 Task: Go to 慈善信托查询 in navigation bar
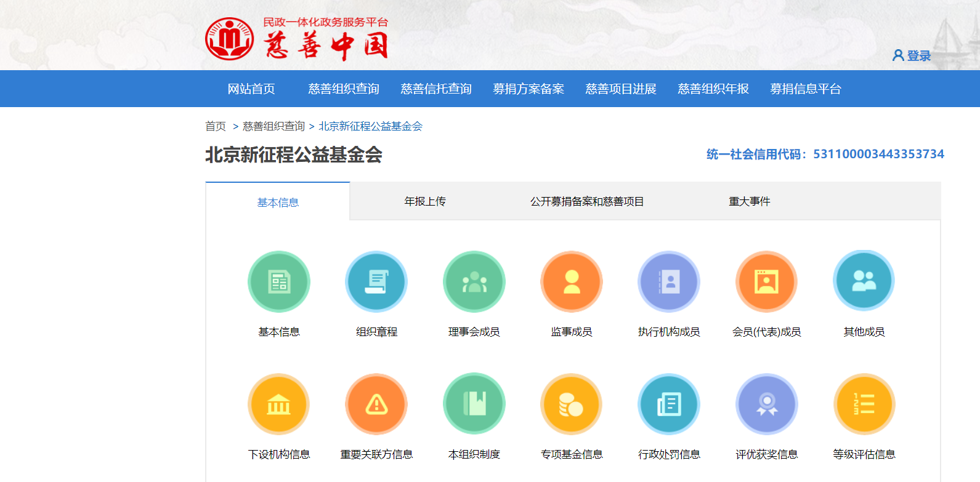436,89
